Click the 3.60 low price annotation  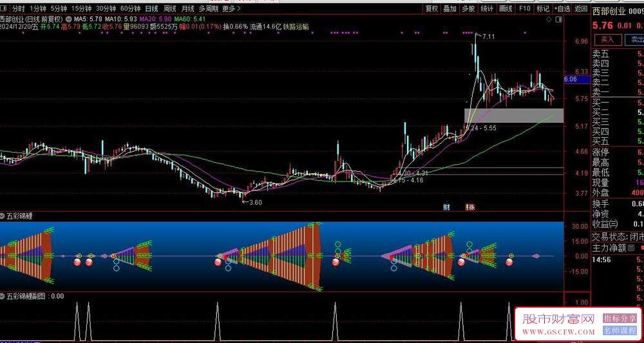tap(255, 202)
